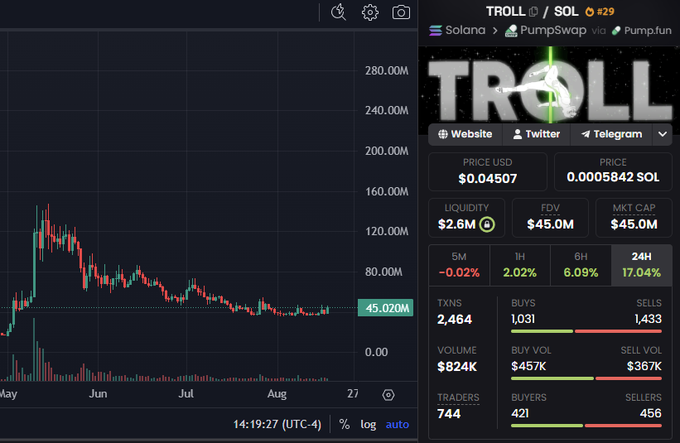Select the 24H timeframe tab
The width and height of the screenshot is (680, 443).
point(641,265)
